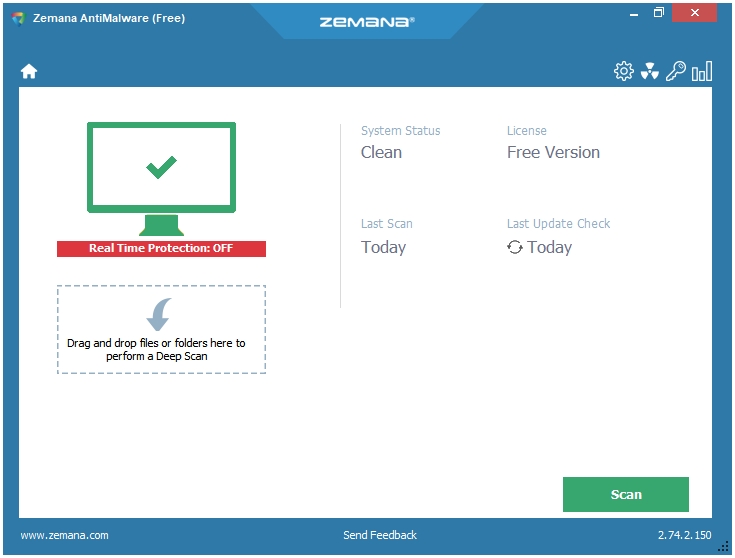Turn on Real Time Protection banner
This screenshot has height=558, width=735.
click(161, 249)
